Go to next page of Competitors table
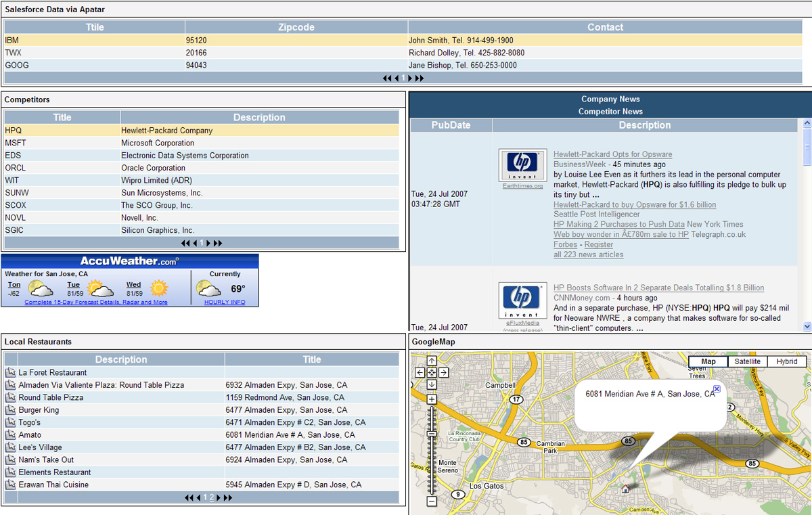 (x=209, y=243)
